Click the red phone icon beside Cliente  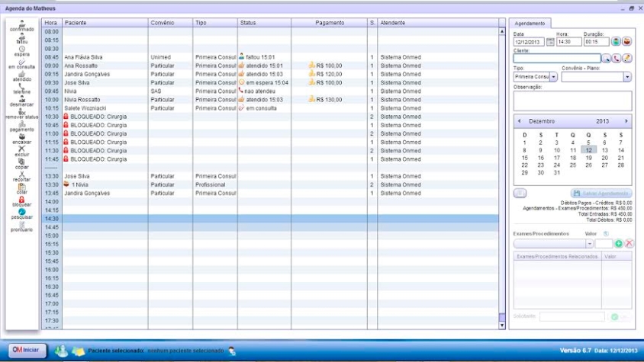point(617,59)
